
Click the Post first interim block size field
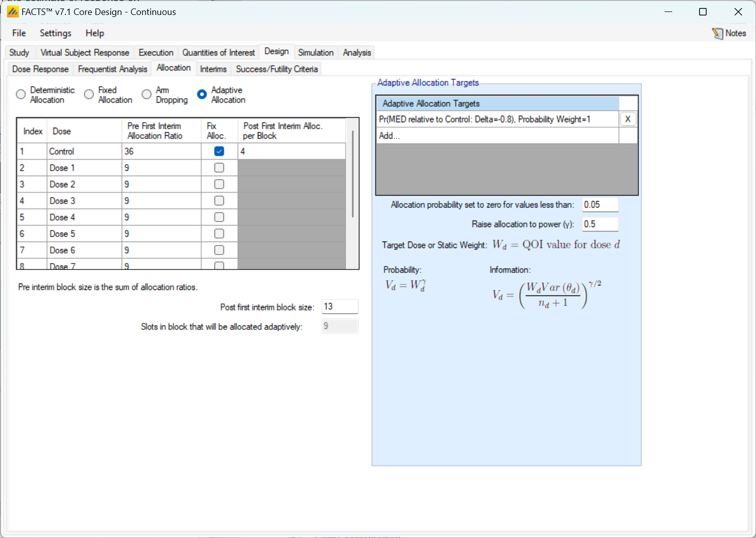click(340, 306)
